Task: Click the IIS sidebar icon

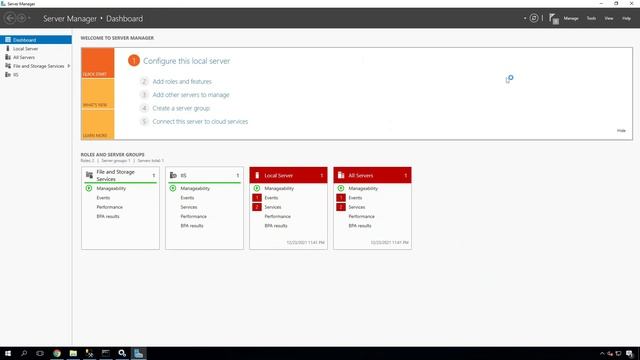Action: 8,75
